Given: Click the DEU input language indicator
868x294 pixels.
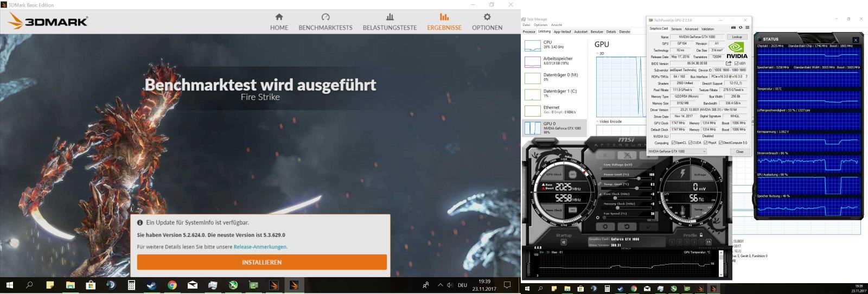Looking at the screenshot, I should (x=462, y=285).
